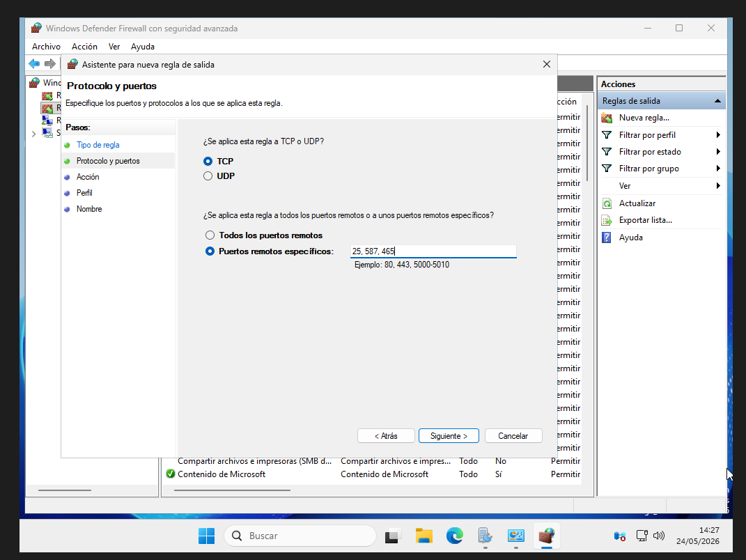Click the Exportar lista icon
Viewport: 746px width, 560px height.
[607, 220]
